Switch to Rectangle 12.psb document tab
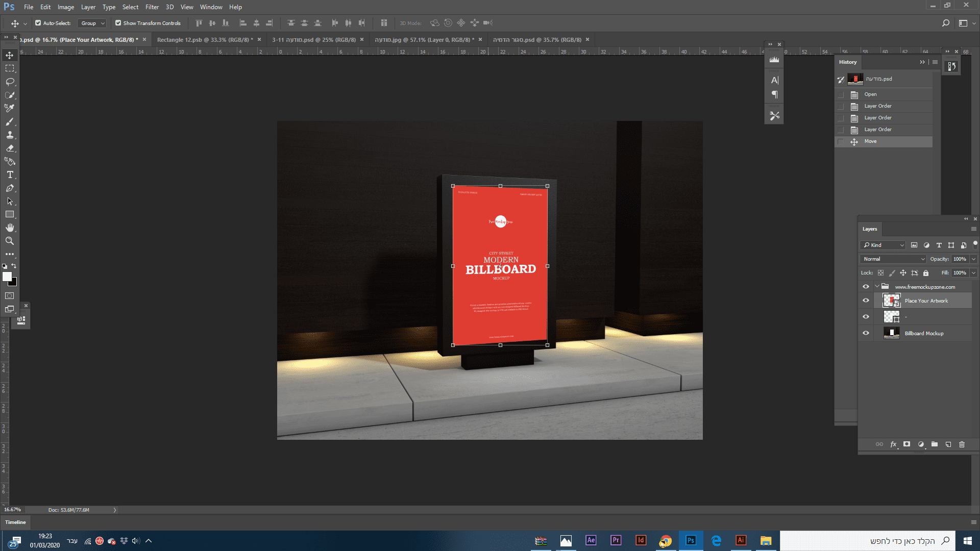 click(203, 40)
